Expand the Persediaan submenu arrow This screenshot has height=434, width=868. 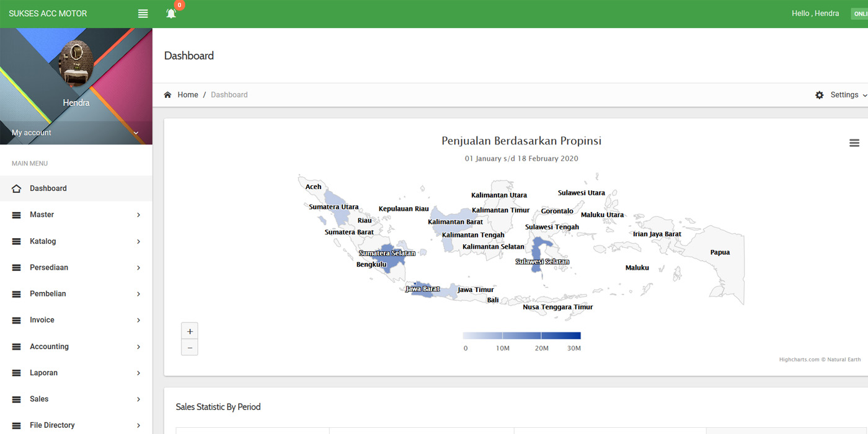[x=138, y=268]
